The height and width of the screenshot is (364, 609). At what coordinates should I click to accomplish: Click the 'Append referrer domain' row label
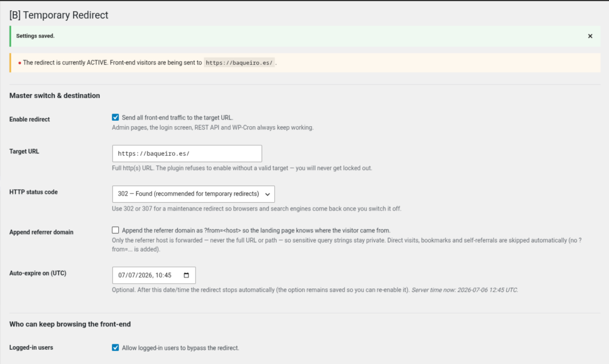point(41,232)
